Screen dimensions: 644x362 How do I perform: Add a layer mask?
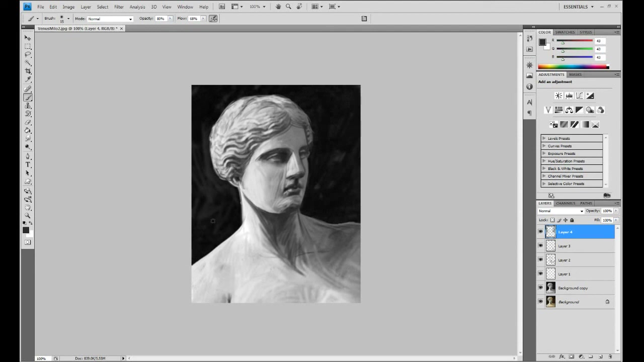[x=572, y=356]
